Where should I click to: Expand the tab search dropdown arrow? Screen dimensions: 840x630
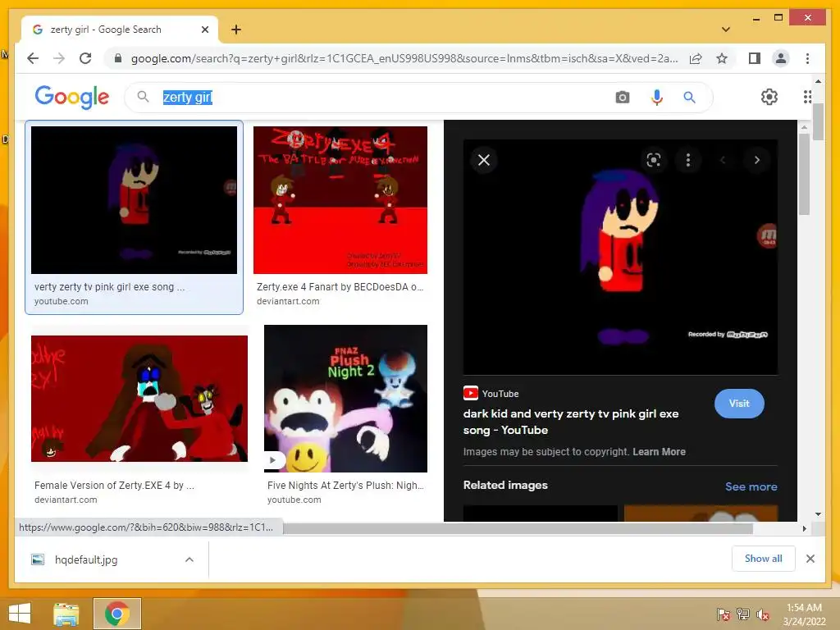(725, 30)
